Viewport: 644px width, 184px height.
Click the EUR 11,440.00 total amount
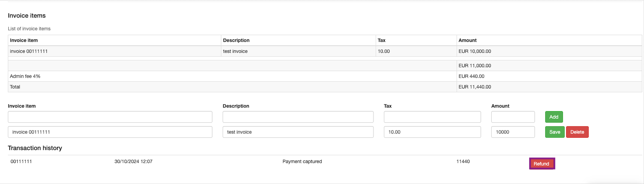tap(474, 87)
